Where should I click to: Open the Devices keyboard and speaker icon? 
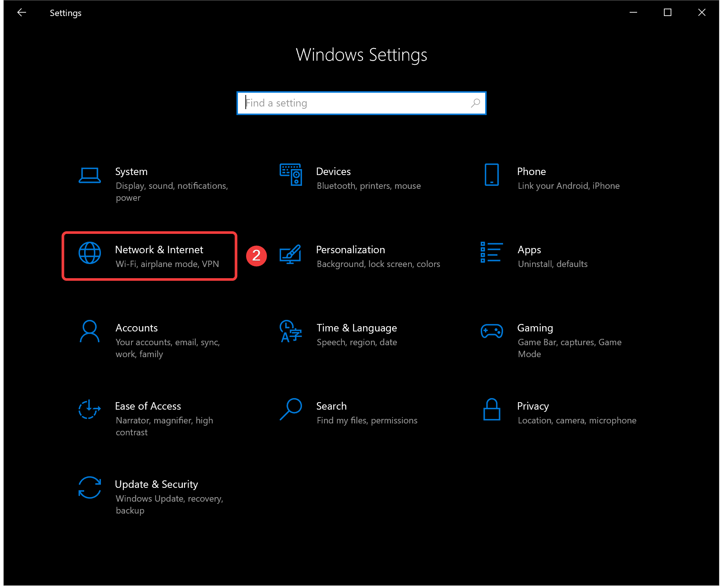tap(291, 175)
